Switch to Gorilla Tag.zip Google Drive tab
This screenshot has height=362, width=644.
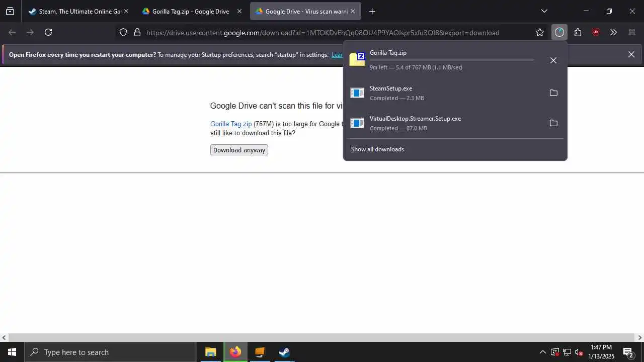(x=191, y=11)
